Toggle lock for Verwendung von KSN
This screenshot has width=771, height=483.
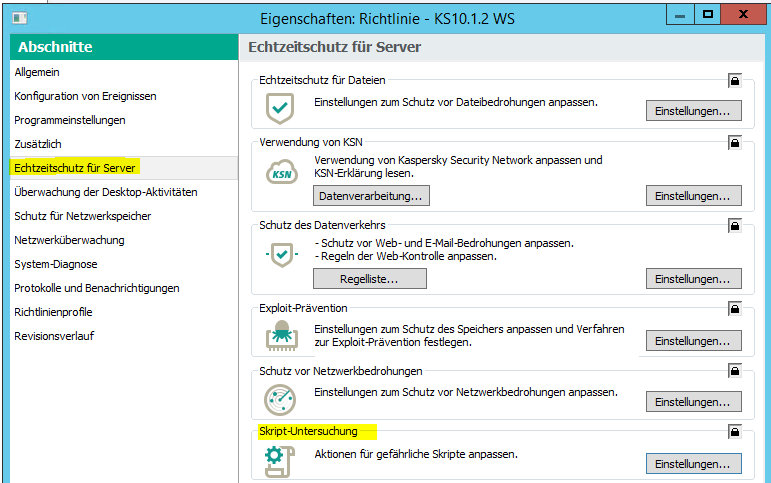click(x=734, y=142)
